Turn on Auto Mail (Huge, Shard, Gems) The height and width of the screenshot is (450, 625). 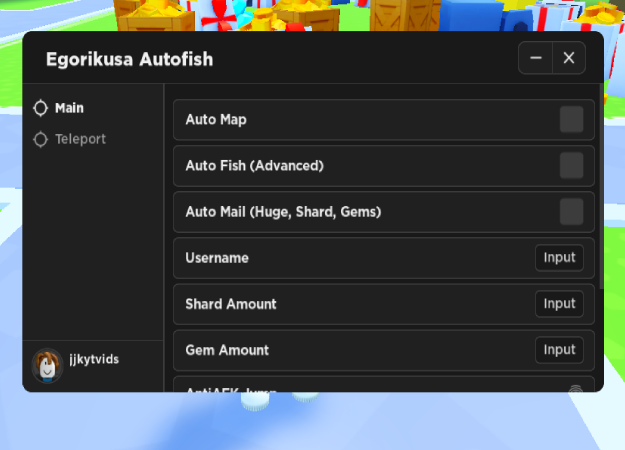pyautogui.click(x=572, y=212)
